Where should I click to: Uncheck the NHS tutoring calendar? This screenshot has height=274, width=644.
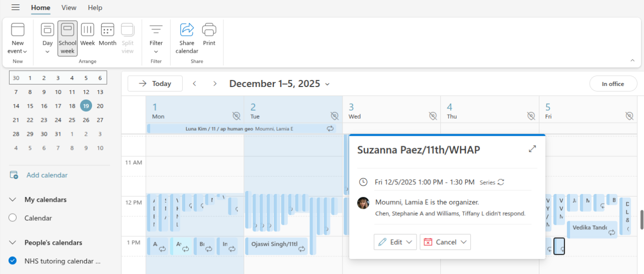[x=13, y=260]
